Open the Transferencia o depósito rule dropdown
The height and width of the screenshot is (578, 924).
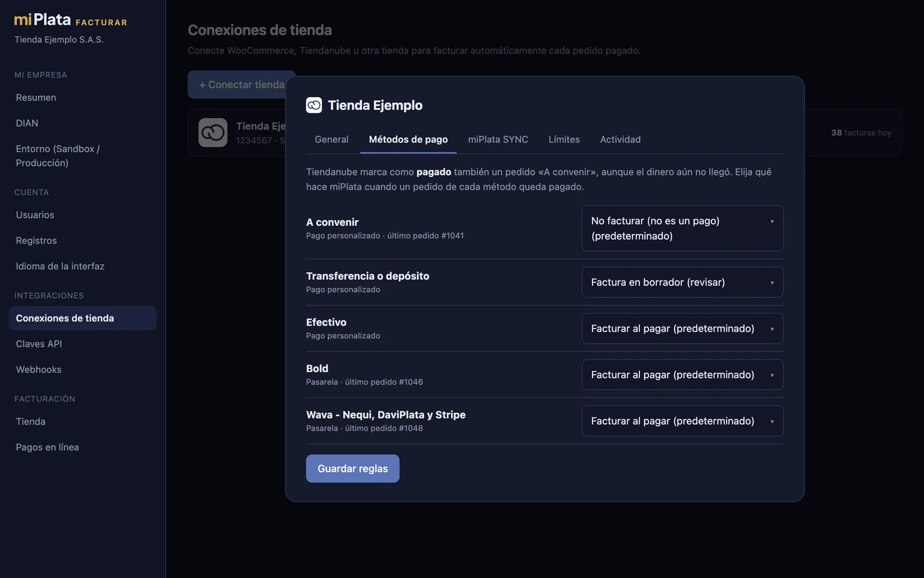click(x=683, y=282)
